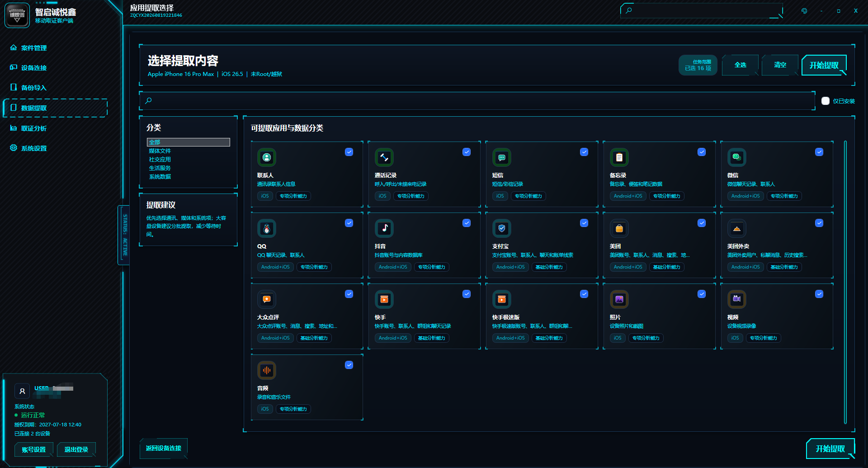
Task: Click the 抖音 music note icon
Action: (x=384, y=228)
